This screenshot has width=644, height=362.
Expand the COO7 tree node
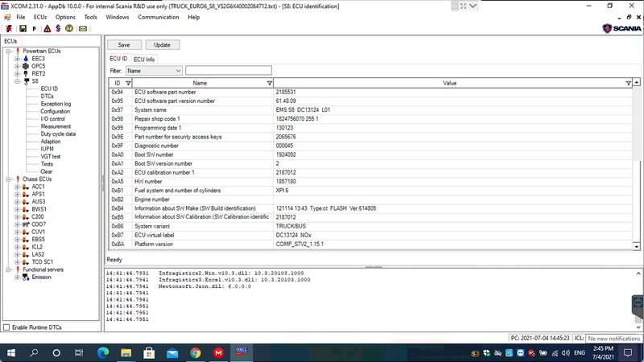pyautogui.click(x=17, y=224)
